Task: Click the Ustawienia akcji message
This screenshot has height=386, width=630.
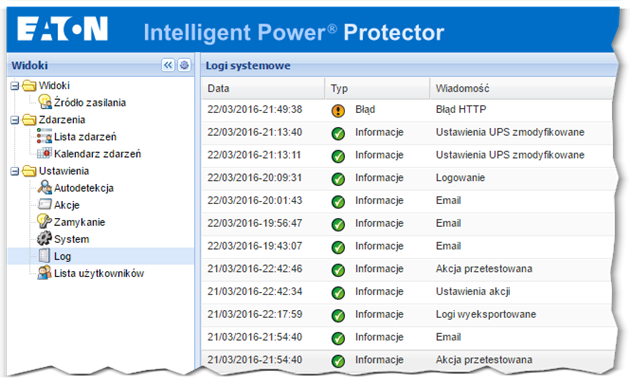Action: [x=473, y=292]
